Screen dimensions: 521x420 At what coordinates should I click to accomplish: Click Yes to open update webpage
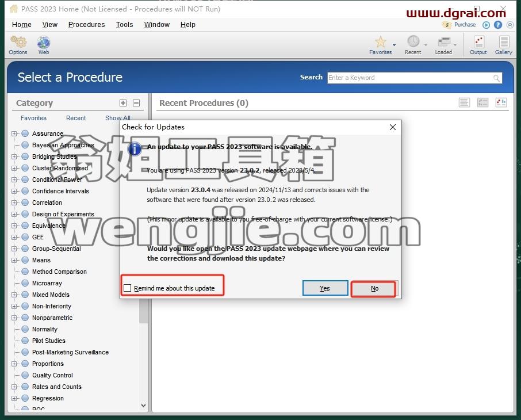(x=325, y=288)
